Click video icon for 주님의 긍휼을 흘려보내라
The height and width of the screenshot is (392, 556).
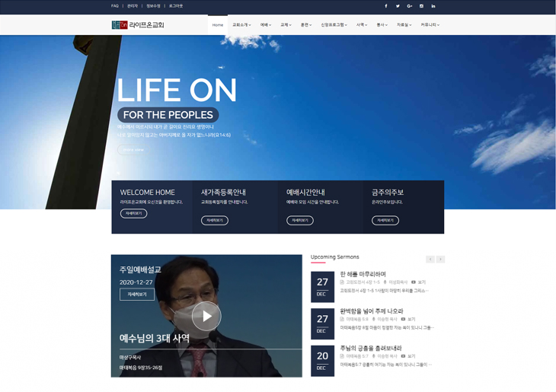403,356
